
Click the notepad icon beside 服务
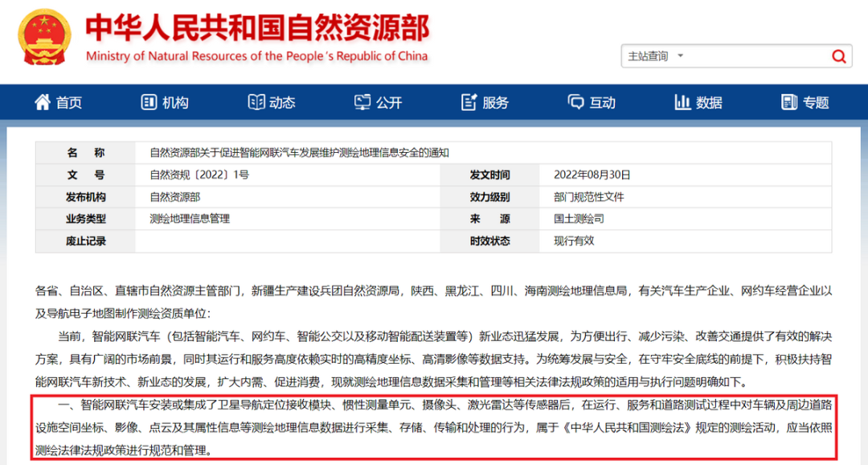coord(469,102)
